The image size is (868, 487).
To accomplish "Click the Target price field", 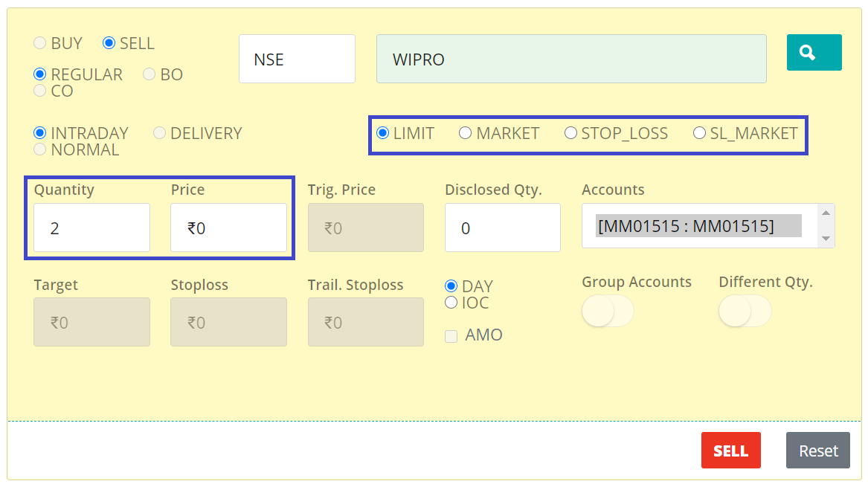I will (x=92, y=322).
